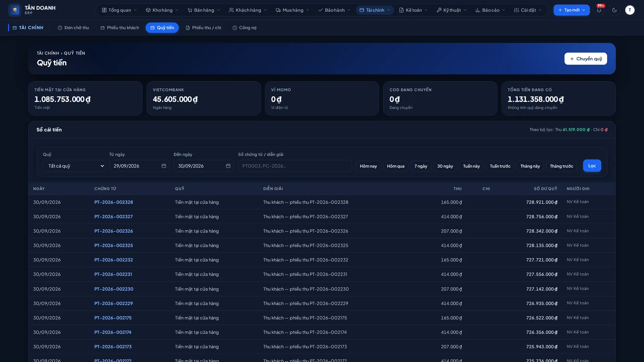The image size is (644, 362).
Task: Open the Tạo mới dropdown
Action: 572,10
